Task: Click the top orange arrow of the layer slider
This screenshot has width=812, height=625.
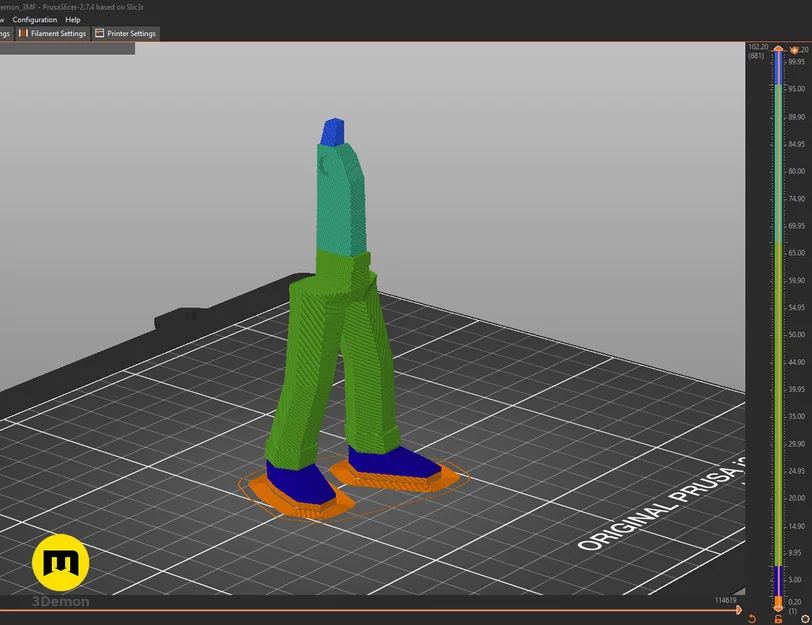Action: click(x=778, y=50)
